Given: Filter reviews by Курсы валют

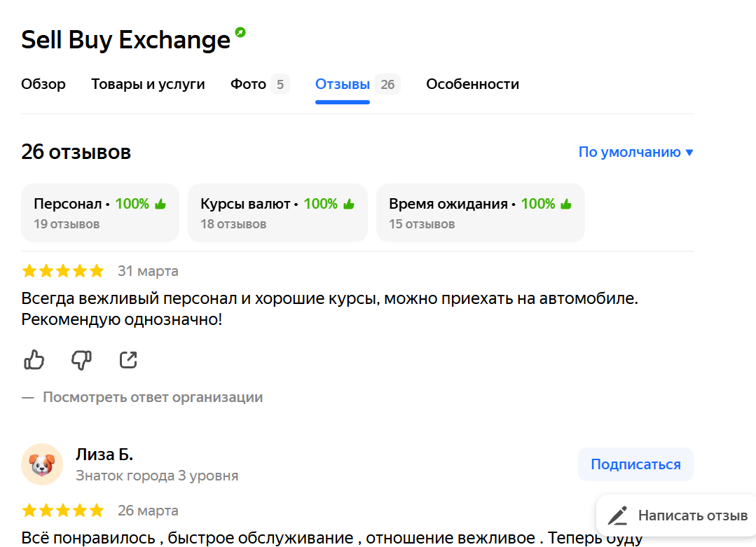Looking at the screenshot, I should (277, 212).
